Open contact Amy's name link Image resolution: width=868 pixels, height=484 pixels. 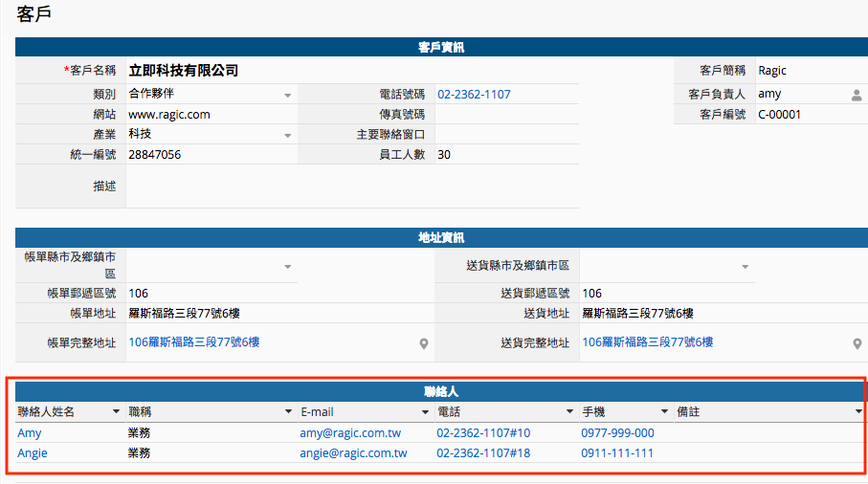pos(30,433)
